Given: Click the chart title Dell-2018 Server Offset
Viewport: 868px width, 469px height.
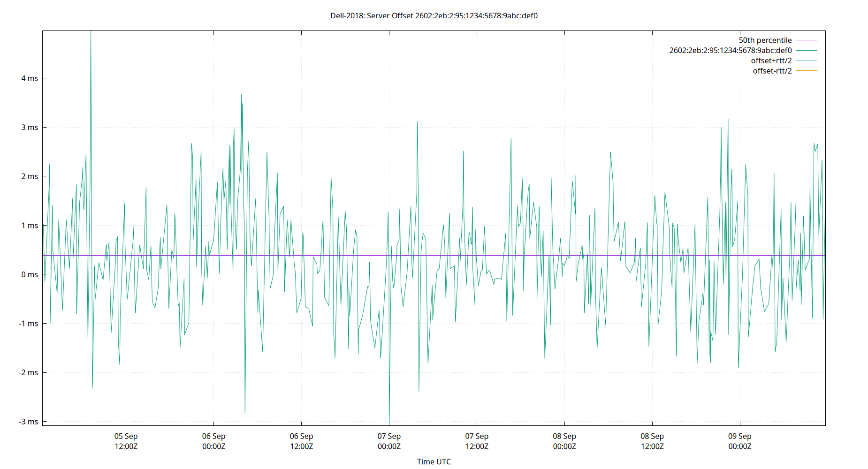Looking at the screenshot, I should point(434,15).
